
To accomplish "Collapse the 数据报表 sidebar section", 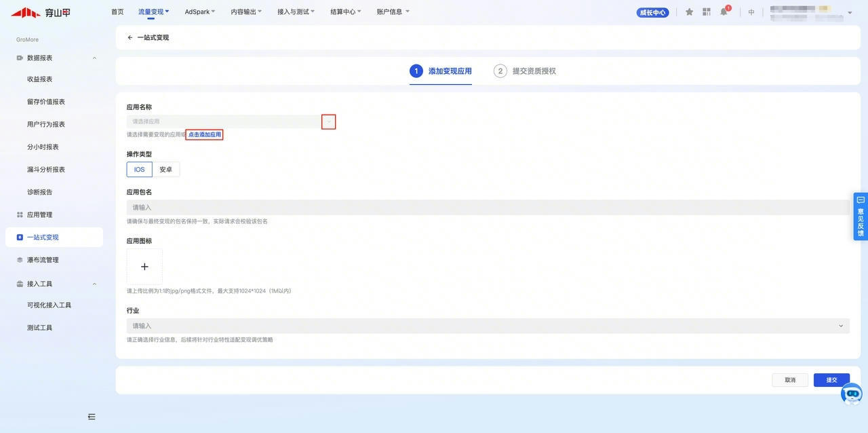I will 94,58.
